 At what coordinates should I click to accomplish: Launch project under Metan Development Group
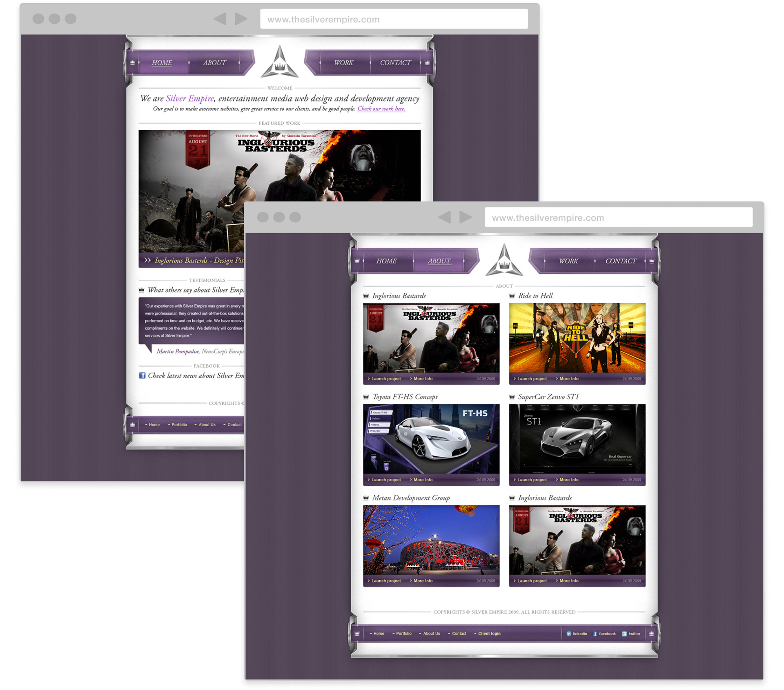(386, 581)
